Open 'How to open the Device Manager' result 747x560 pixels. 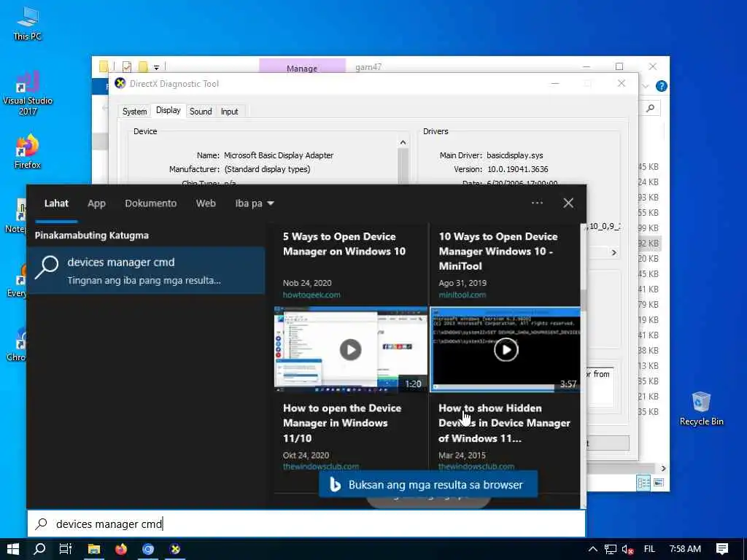point(342,423)
